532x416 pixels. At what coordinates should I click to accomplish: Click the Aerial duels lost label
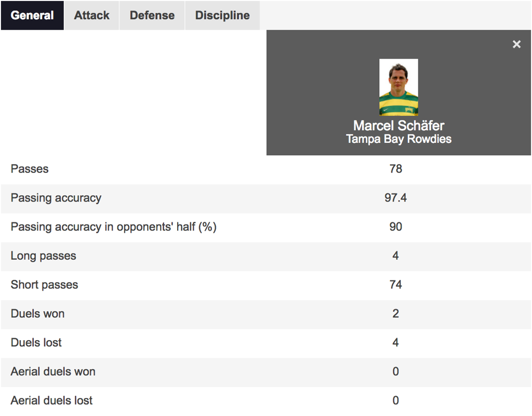pyautogui.click(x=51, y=400)
